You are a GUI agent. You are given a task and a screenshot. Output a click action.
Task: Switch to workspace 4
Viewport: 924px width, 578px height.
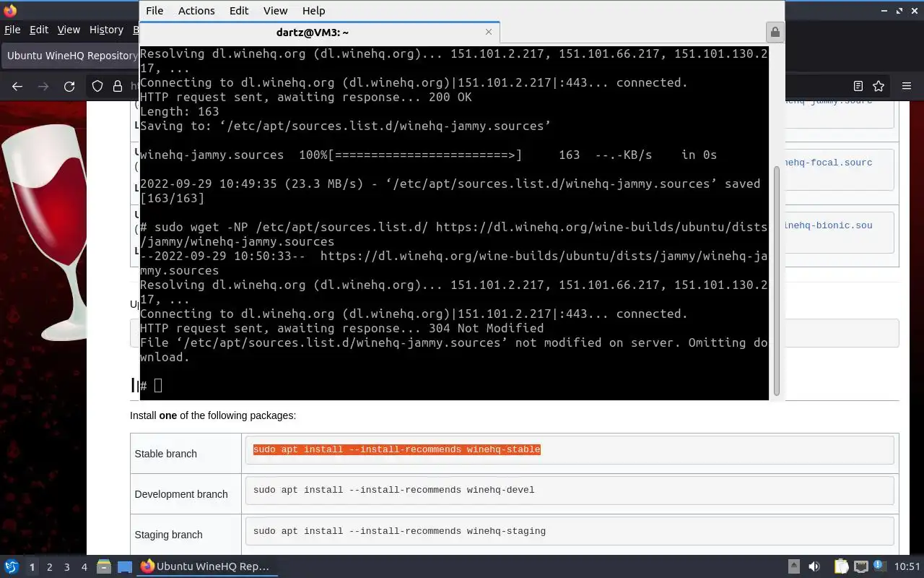84,567
